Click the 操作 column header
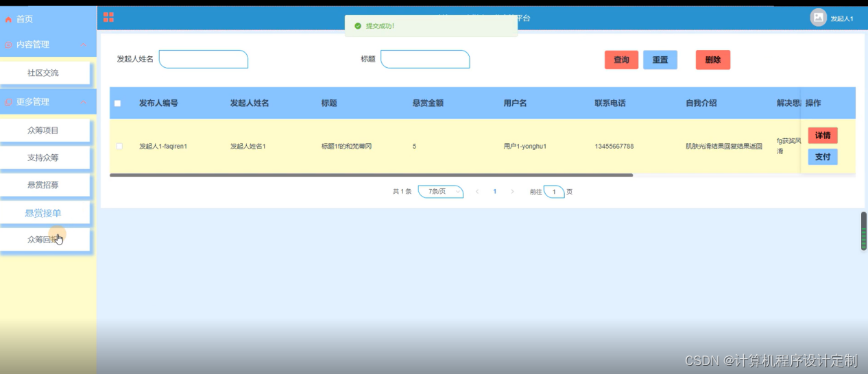868x374 pixels. coord(813,103)
